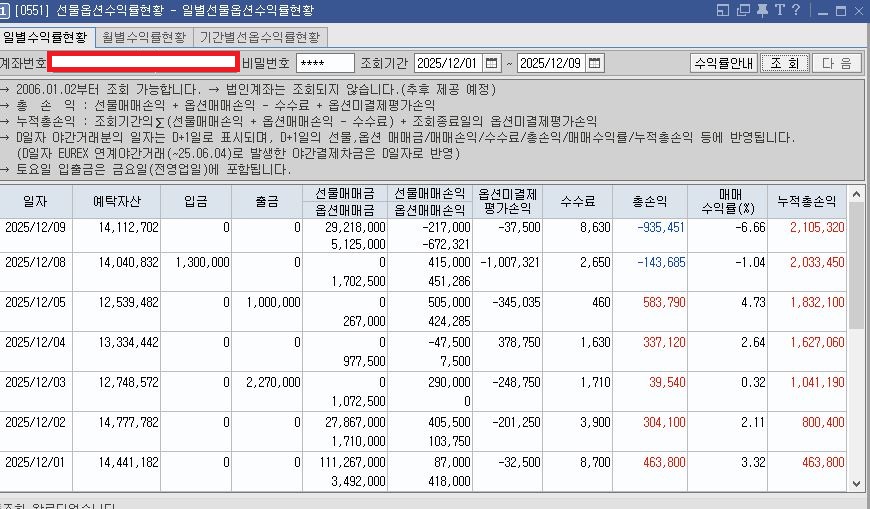Open calendar picker for start date 2025/12/01

[491, 63]
